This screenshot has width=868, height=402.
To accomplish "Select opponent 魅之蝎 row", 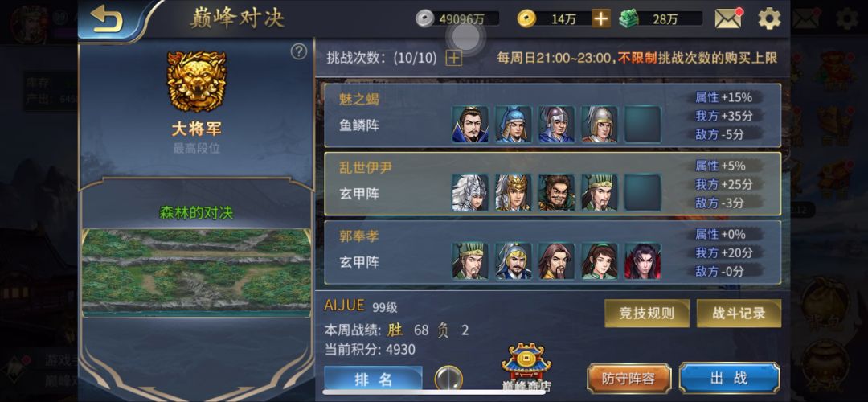I will point(552,115).
